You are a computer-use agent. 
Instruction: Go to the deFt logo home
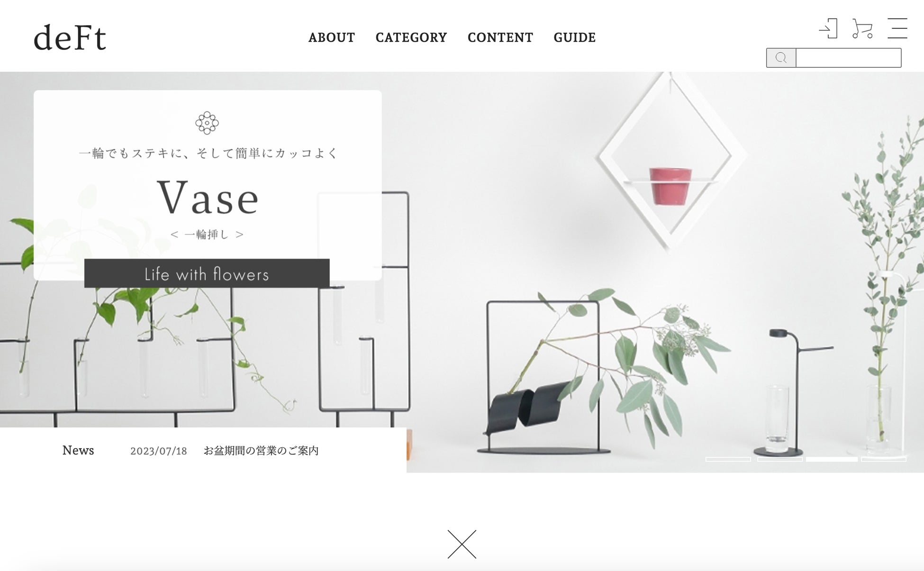tap(70, 37)
